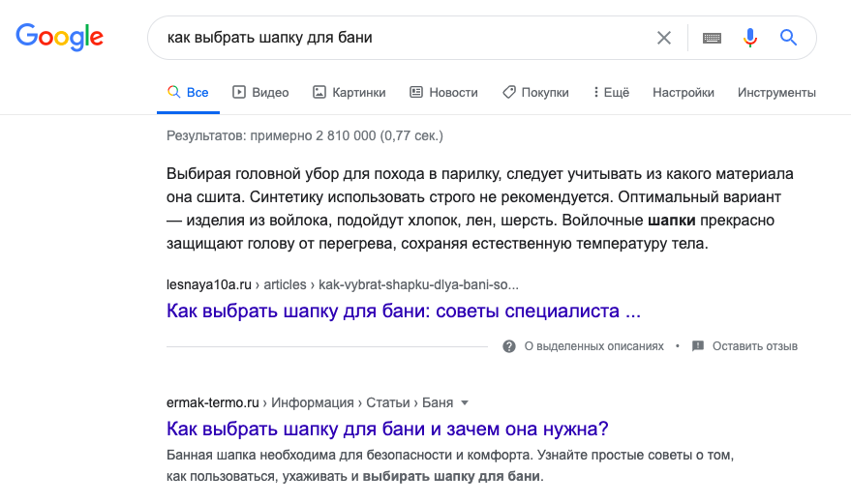The image size is (851, 504).
Task: Open the Новости tab
Action: tap(443, 92)
